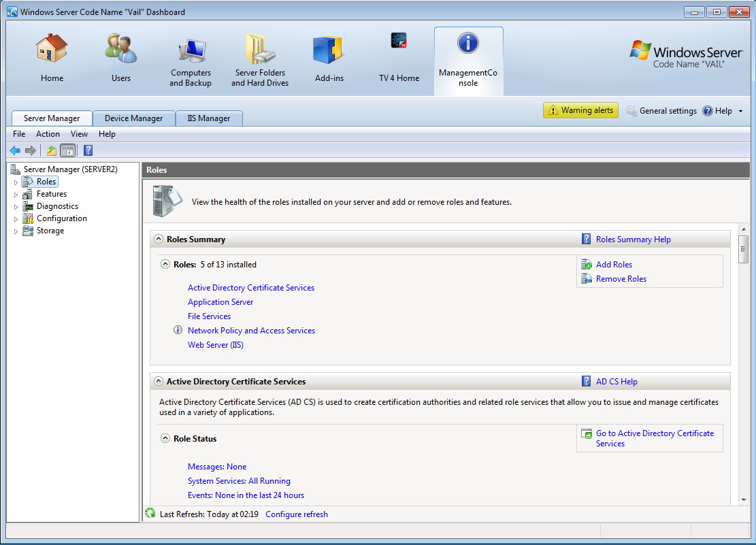
Task: Click the Storage node icon in tree
Action: pyautogui.click(x=28, y=231)
